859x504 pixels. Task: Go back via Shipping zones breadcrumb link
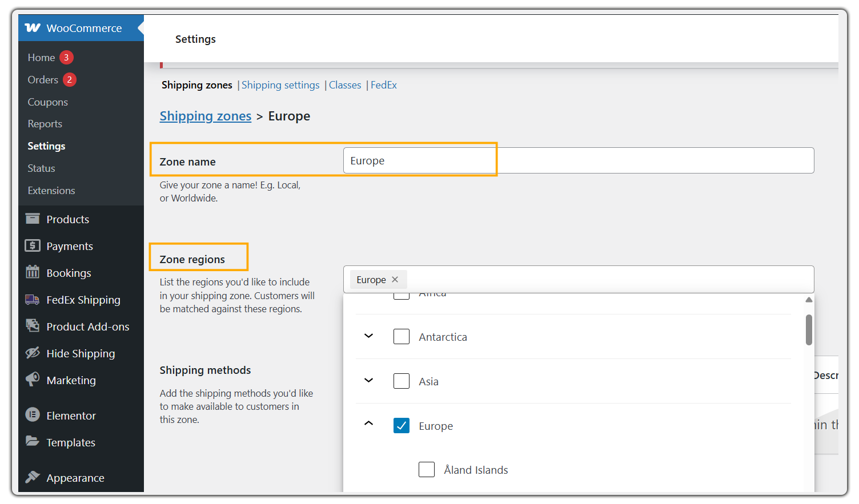click(x=206, y=116)
